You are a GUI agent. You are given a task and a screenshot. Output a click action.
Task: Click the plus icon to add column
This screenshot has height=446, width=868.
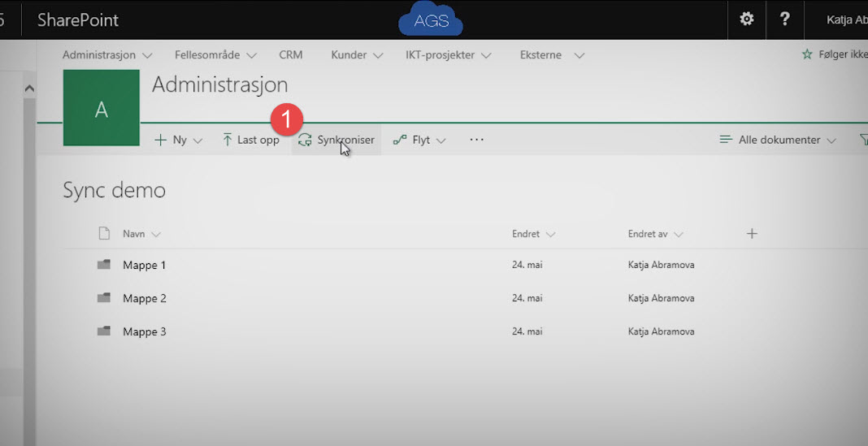point(752,234)
